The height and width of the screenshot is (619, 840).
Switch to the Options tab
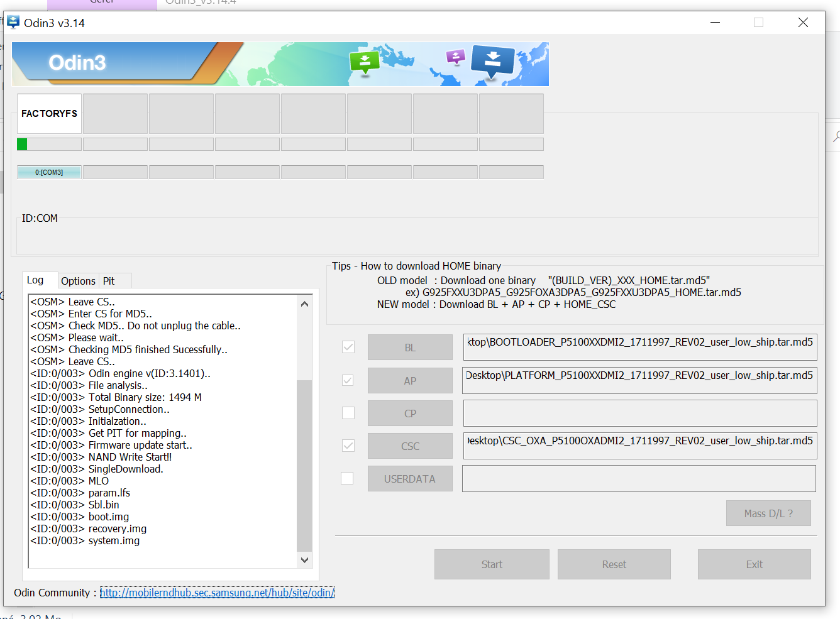pos(78,281)
